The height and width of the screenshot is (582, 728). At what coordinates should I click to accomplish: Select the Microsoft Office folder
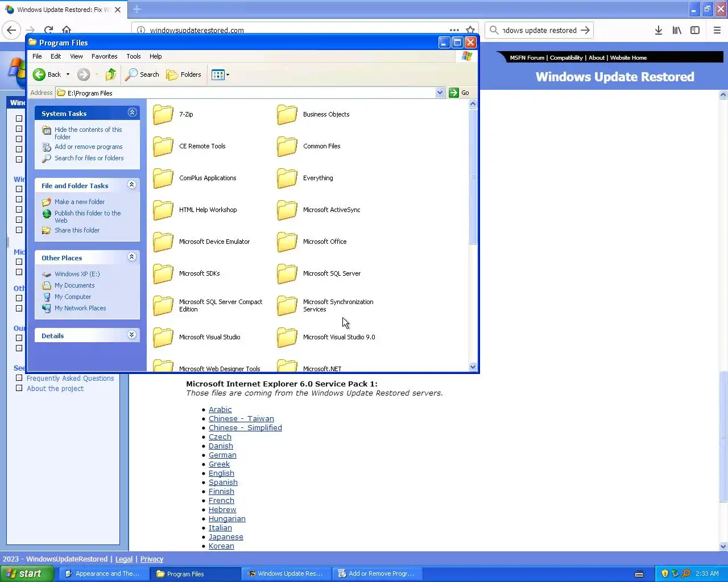click(x=312, y=242)
